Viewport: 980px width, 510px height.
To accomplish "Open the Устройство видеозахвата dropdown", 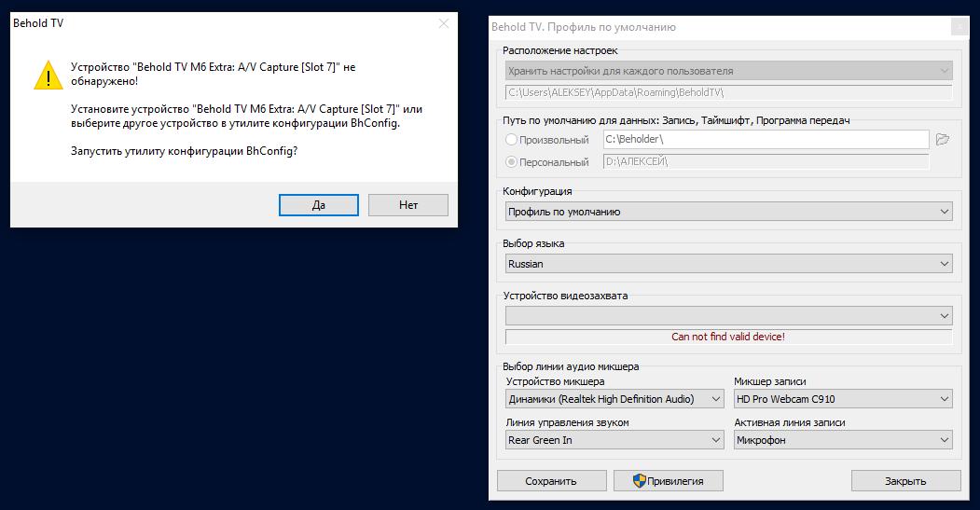I will 727,316.
